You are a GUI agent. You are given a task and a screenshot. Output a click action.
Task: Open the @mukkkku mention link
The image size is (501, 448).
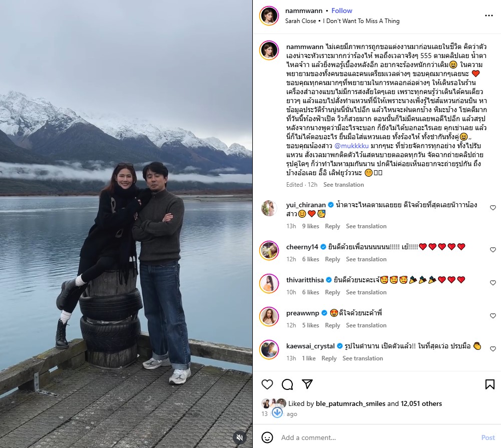pos(351,146)
